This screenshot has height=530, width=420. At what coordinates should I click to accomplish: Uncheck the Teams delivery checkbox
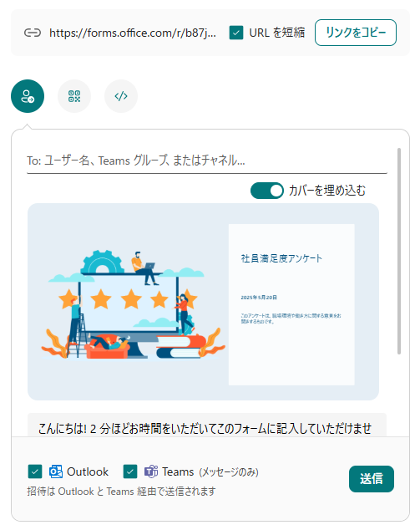[x=130, y=471]
